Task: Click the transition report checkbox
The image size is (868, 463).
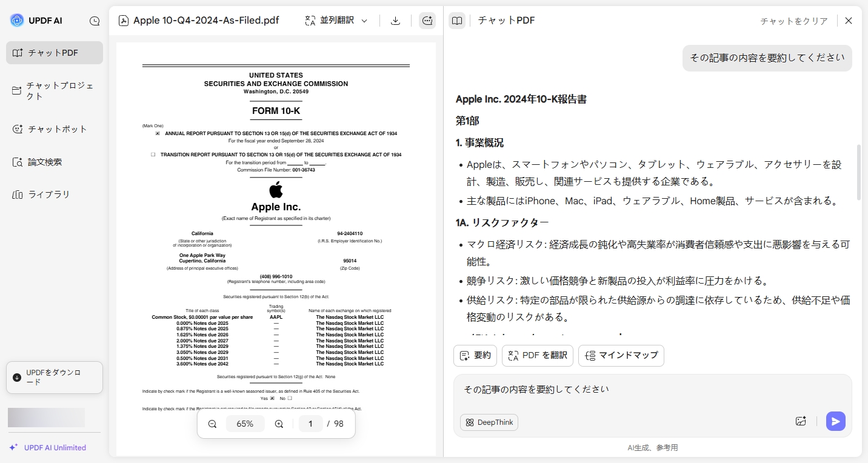Action: 153,155
